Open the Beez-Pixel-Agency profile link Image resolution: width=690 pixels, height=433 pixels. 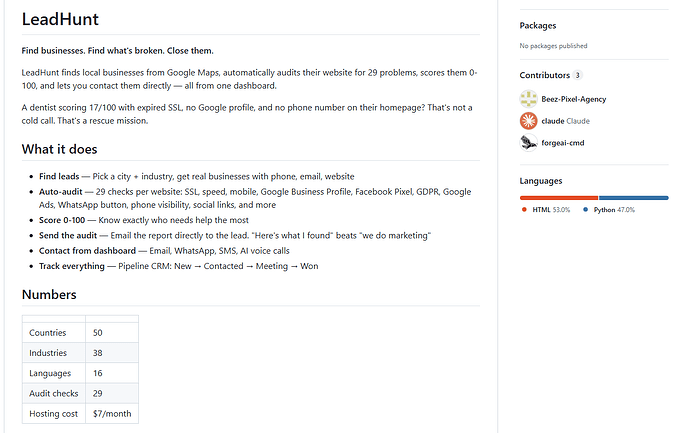pos(573,99)
